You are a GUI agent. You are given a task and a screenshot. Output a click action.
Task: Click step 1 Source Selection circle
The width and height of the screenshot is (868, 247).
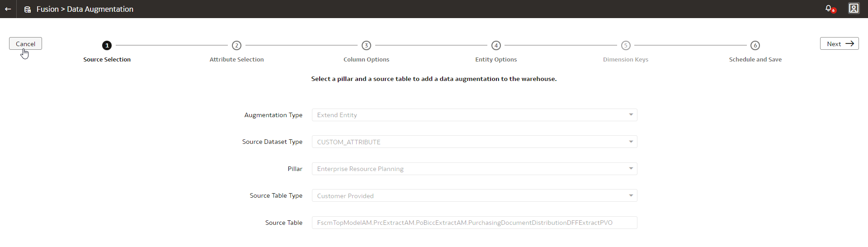coord(107,45)
